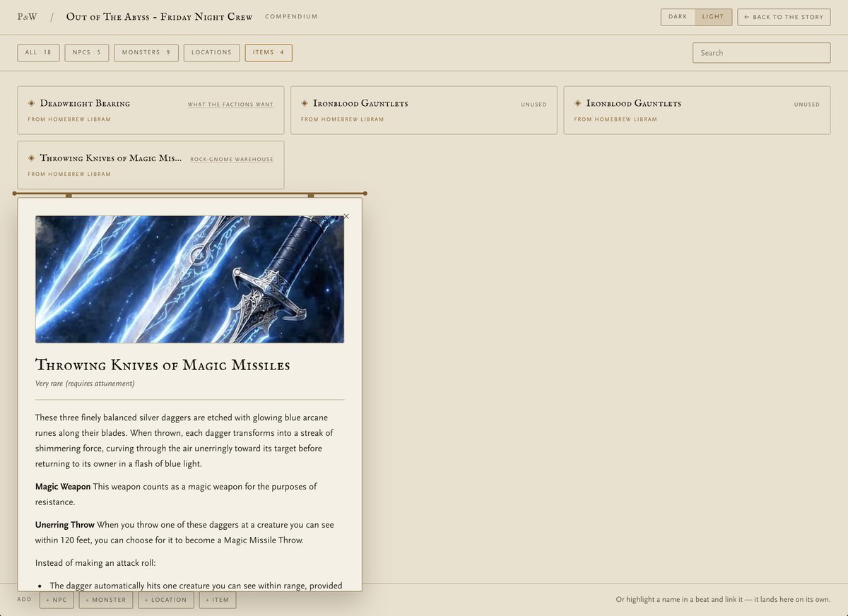Go back to the story
This screenshot has height=616, width=848.
784,17
